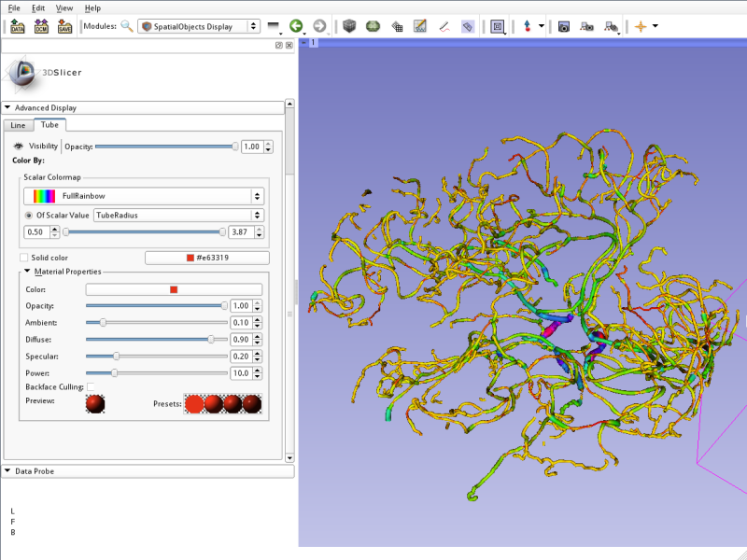Open the slice view layout icon
Viewport: 747px width, 560px height.
coord(498,26)
